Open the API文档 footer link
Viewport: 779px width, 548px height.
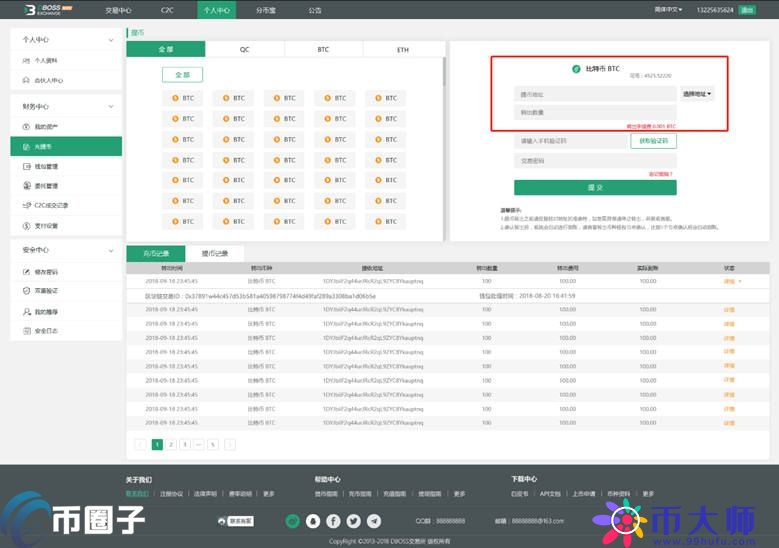pyautogui.click(x=549, y=494)
